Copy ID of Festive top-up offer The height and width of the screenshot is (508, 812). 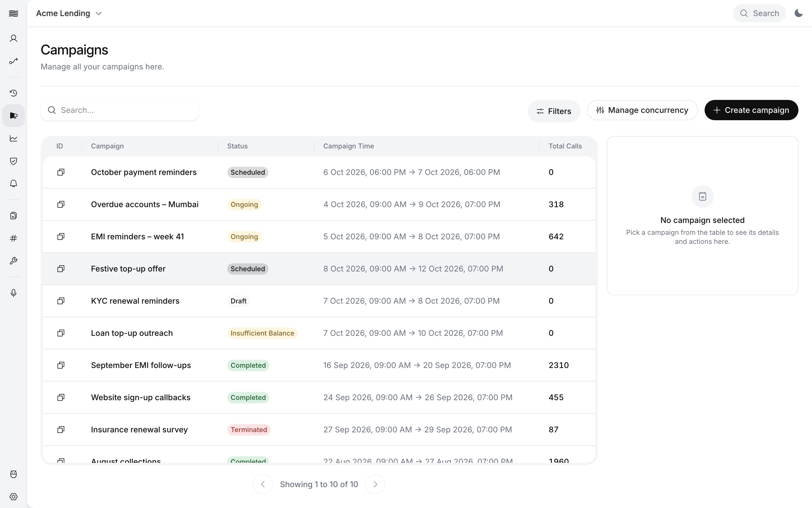[x=61, y=269]
